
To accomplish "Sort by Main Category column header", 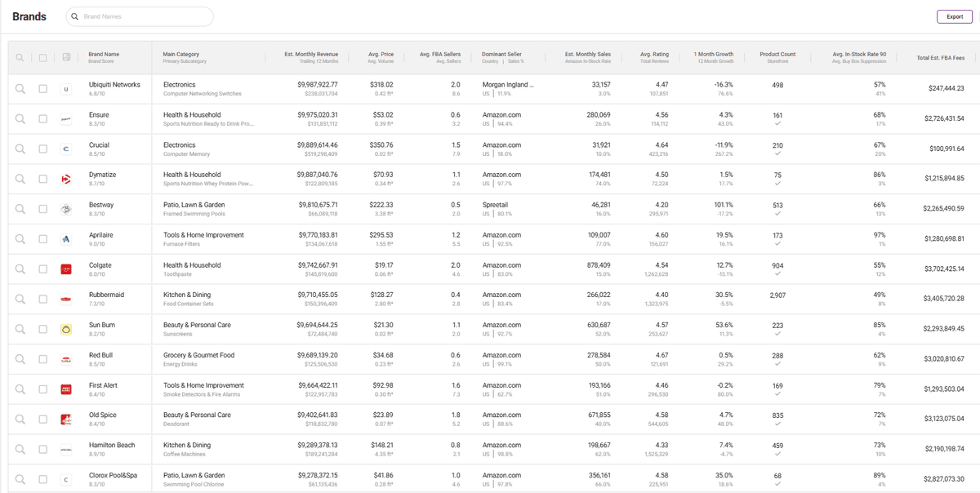I will [x=180, y=55].
